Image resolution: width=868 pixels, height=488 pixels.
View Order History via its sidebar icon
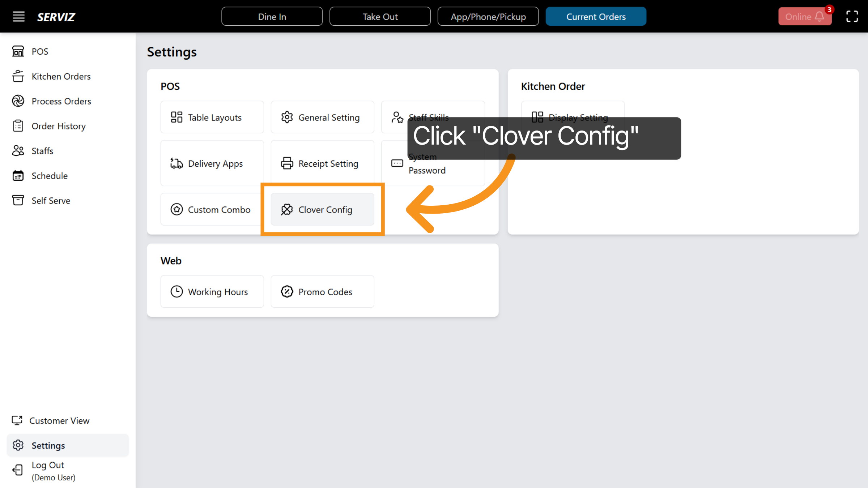(18, 126)
